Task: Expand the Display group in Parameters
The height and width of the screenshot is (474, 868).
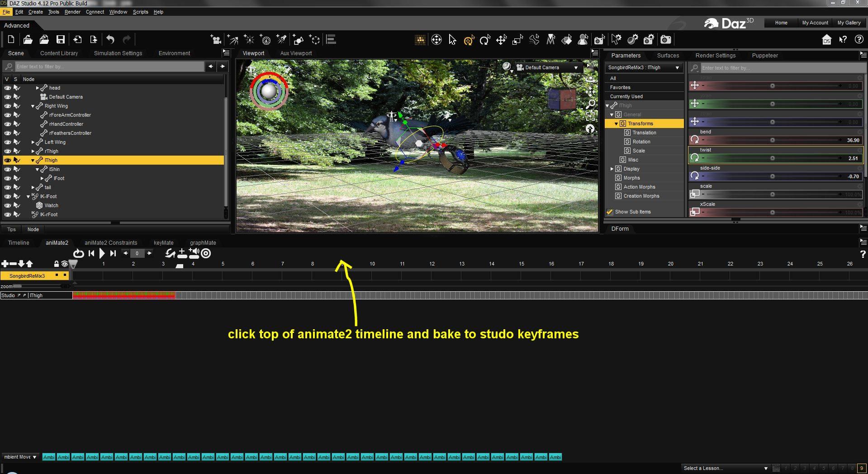Action: (x=612, y=169)
